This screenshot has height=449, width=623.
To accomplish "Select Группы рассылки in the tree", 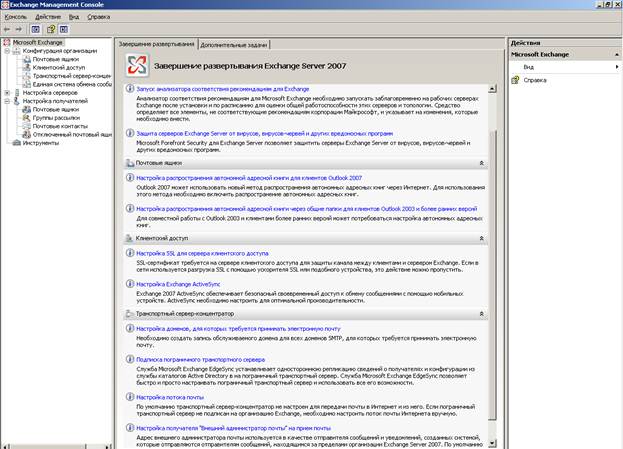I will click(x=56, y=118).
